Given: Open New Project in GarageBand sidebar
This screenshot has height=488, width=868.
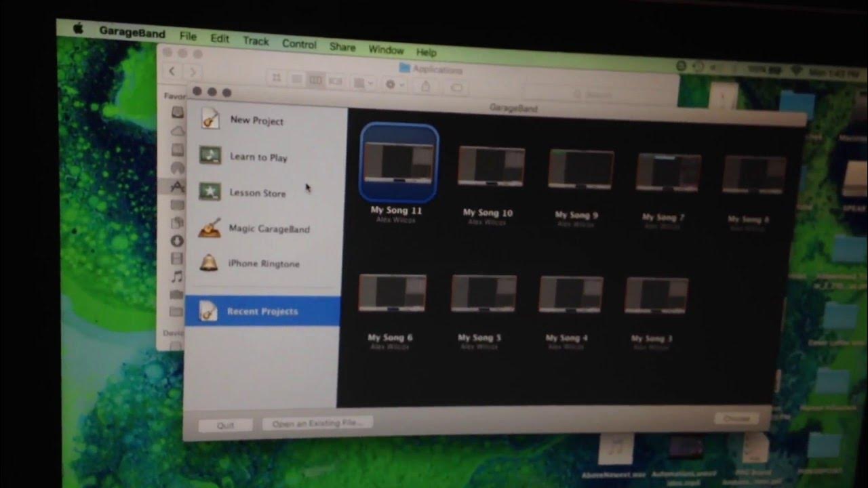Looking at the screenshot, I should (x=243, y=119).
